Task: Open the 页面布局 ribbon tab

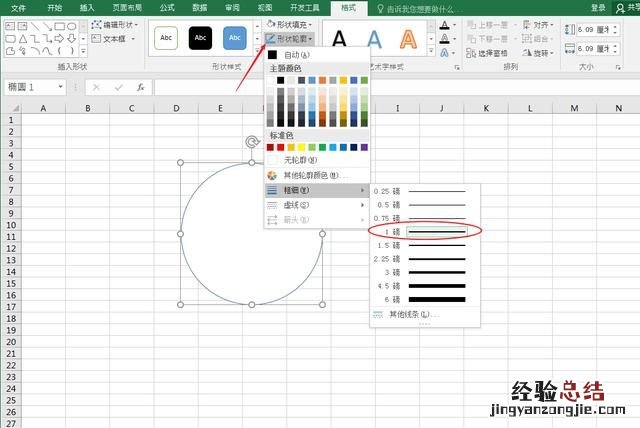Action: [127, 8]
